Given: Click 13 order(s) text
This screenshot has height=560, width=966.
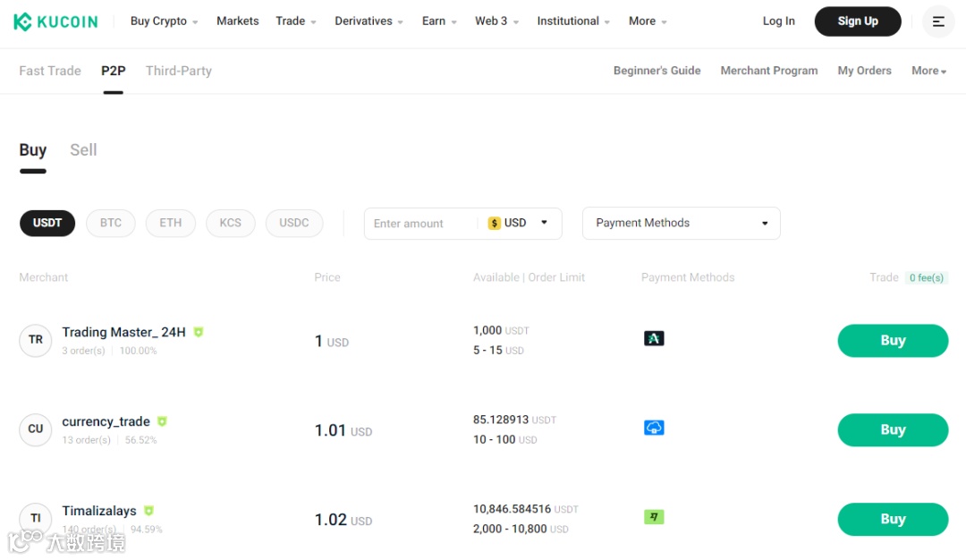Looking at the screenshot, I should [86, 440].
